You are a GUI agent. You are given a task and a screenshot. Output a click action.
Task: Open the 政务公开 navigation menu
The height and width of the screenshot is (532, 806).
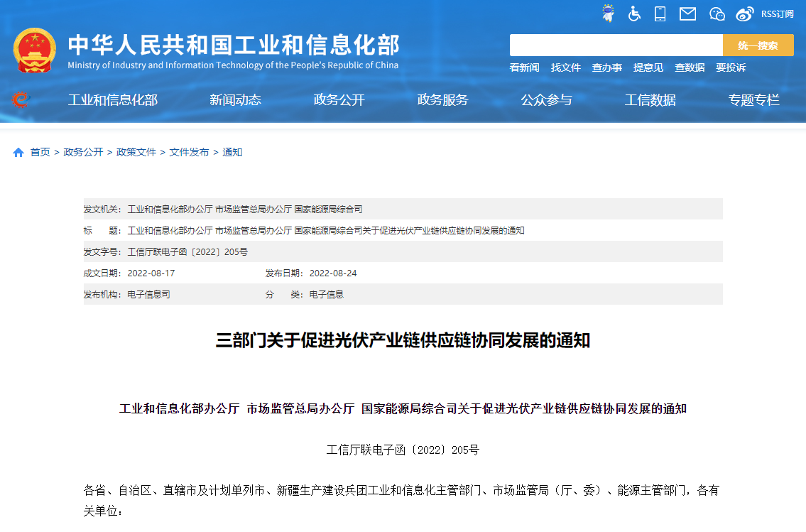pyautogui.click(x=339, y=100)
